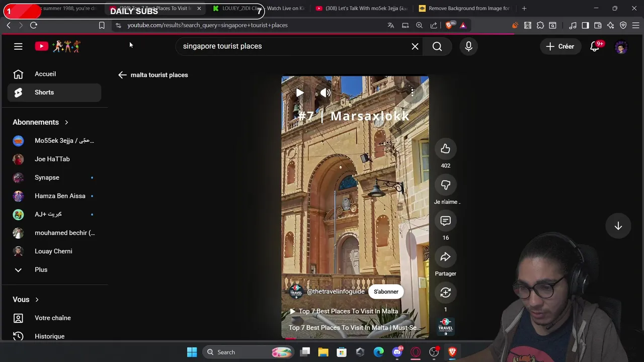
Task: Open the browser main hamburger menu
Action: 635,25
